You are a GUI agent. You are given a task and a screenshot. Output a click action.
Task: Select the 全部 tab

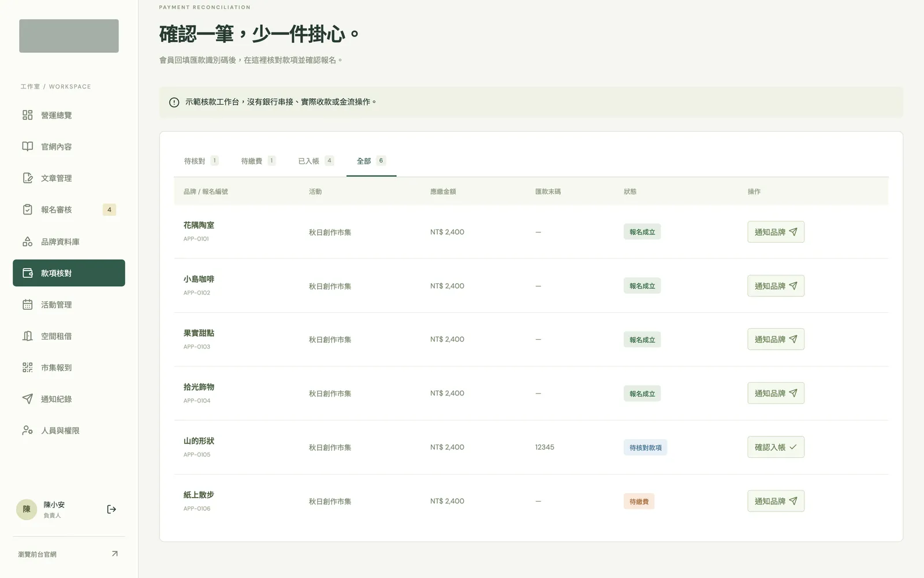371,161
